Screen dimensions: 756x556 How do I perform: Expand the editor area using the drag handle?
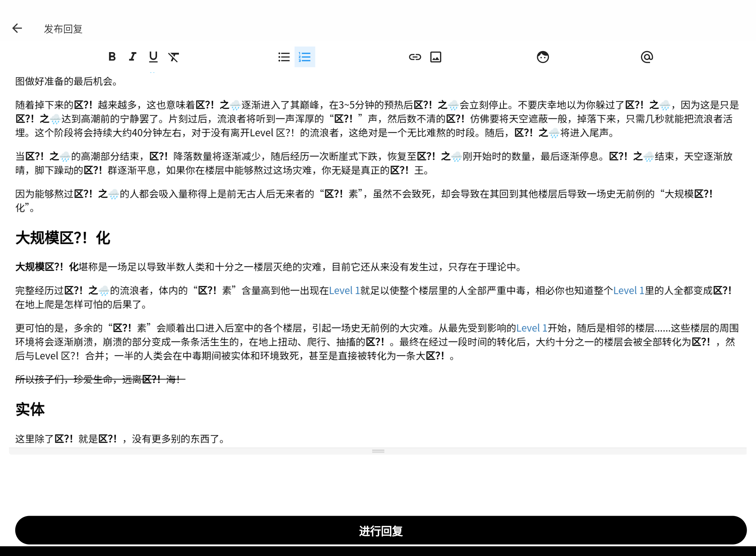pyautogui.click(x=378, y=450)
